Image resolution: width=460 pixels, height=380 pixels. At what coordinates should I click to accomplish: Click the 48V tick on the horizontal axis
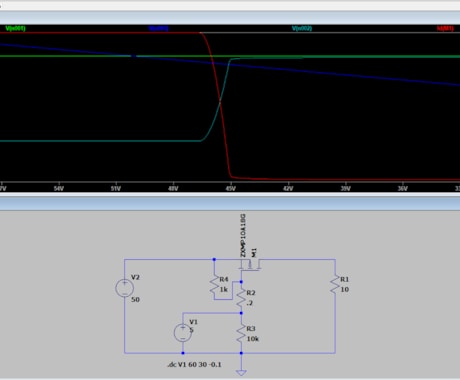pos(173,188)
